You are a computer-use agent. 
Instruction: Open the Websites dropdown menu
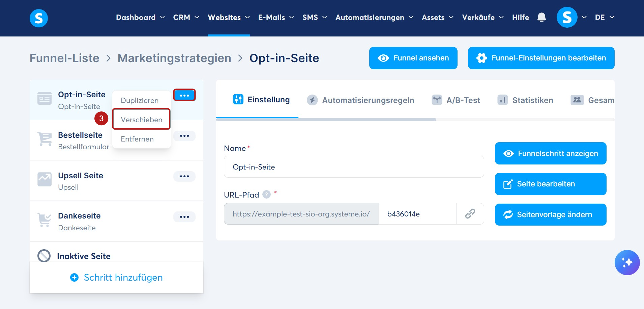click(229, 17)
